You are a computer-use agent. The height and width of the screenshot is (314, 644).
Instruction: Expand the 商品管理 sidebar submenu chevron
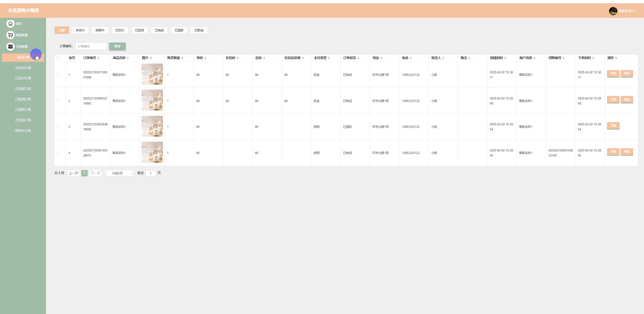[x=41, y=36]
